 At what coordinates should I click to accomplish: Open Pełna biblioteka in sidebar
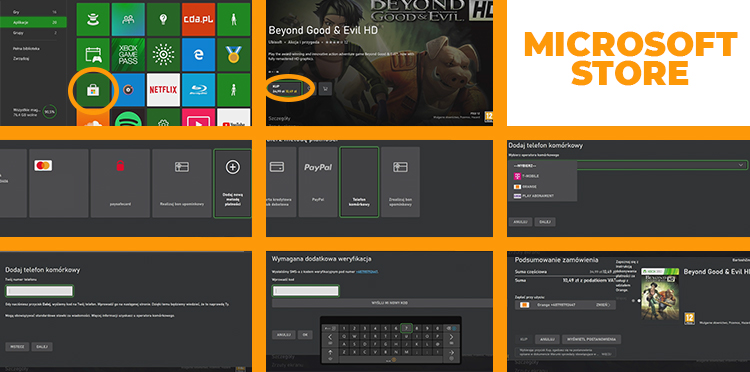26,49
